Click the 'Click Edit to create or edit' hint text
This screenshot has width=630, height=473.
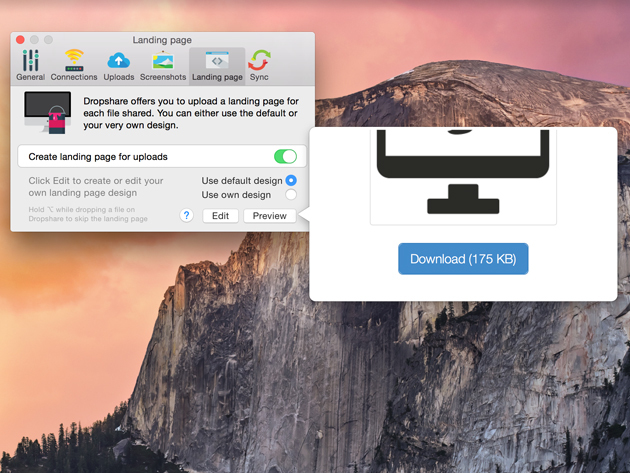coord(96,187)
